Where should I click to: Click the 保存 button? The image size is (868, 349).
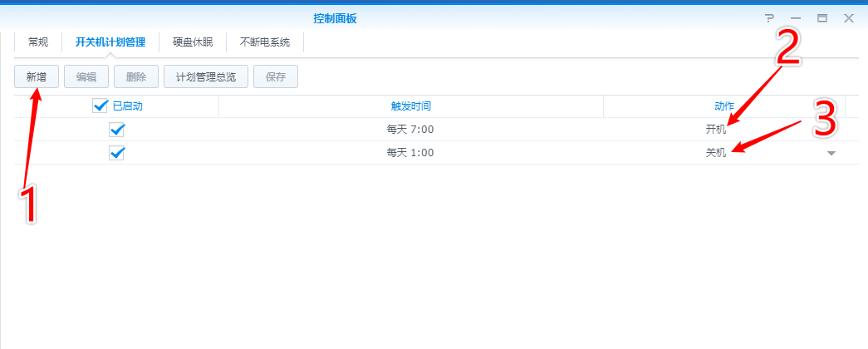[276, 77]
